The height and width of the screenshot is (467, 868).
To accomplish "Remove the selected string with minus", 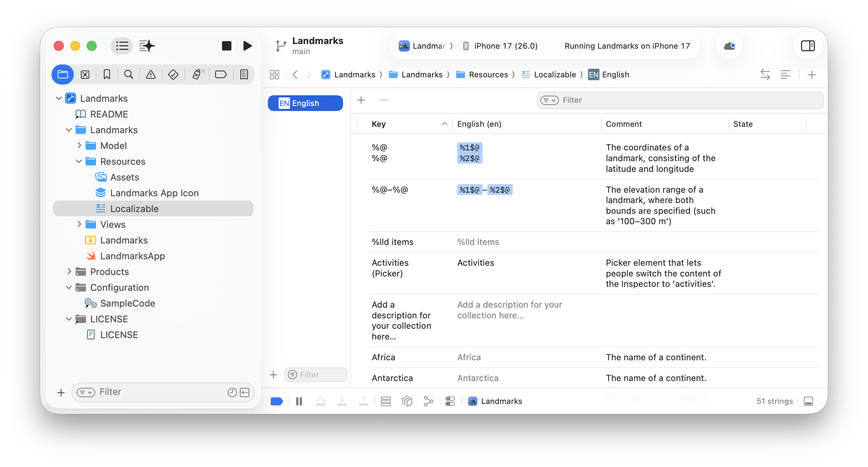I will [384, 100].
